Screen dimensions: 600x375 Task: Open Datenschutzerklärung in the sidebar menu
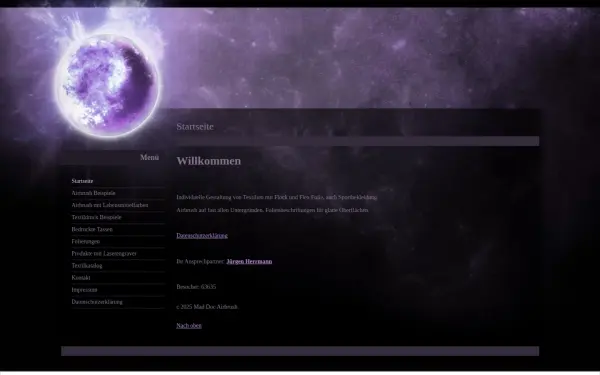pyautogui.click(x=97, y=302)
